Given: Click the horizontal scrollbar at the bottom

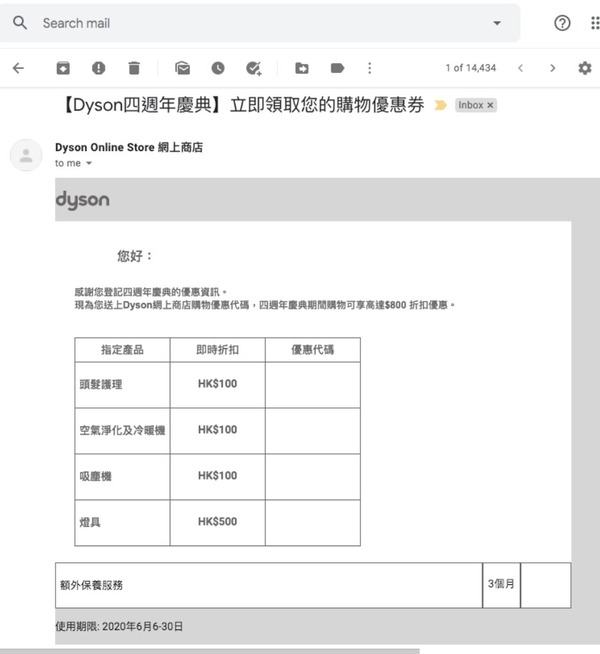Looking at the screenshot, I should (208, 651).
